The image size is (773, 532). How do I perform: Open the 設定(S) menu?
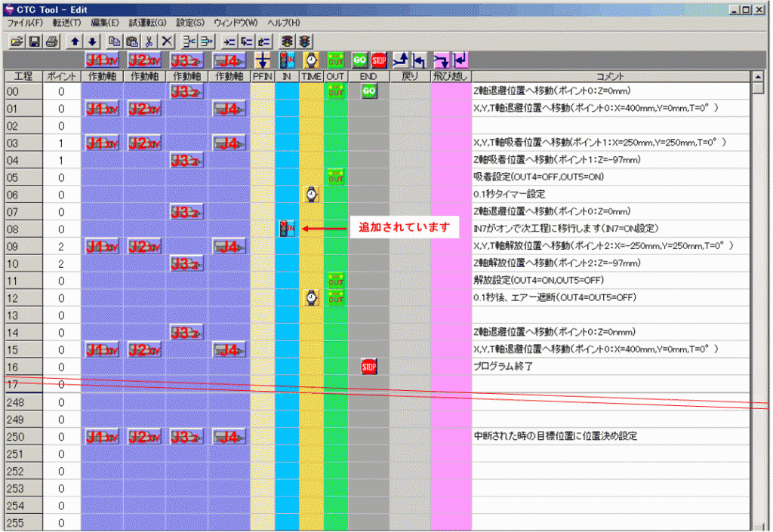click(190, 23)
